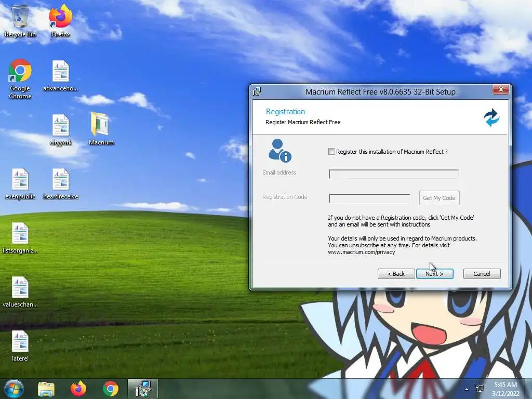Click the Email address label

pyautogui.click(x=279, y=172)
